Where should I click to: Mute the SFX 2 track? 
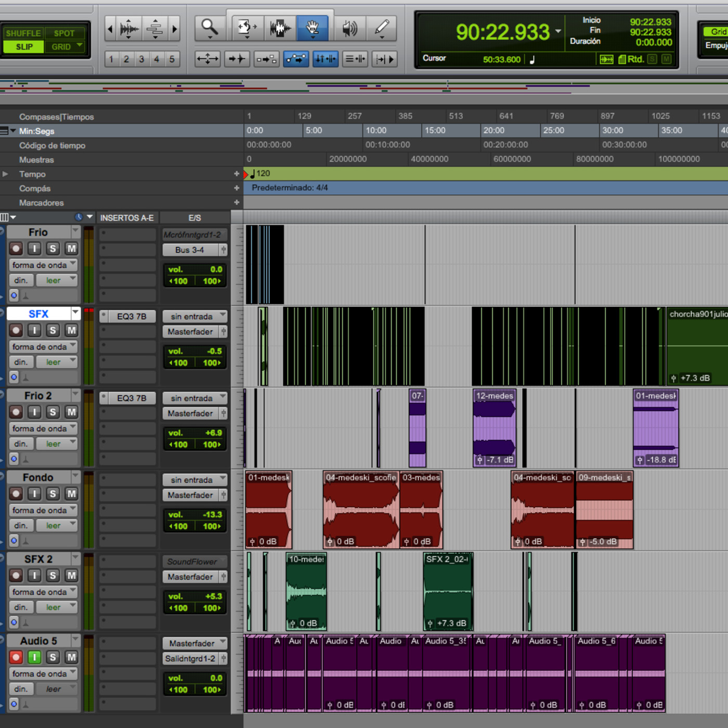point(71,576)
